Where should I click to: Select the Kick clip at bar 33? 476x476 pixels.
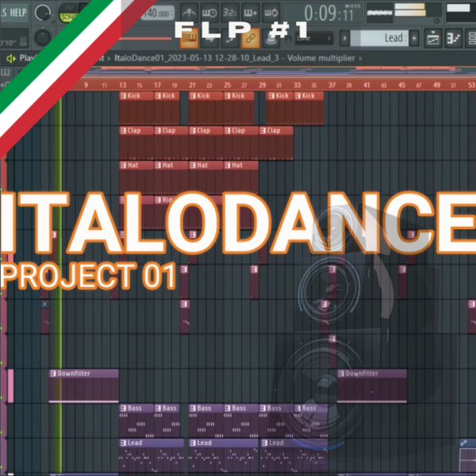(x=309, y=108)
